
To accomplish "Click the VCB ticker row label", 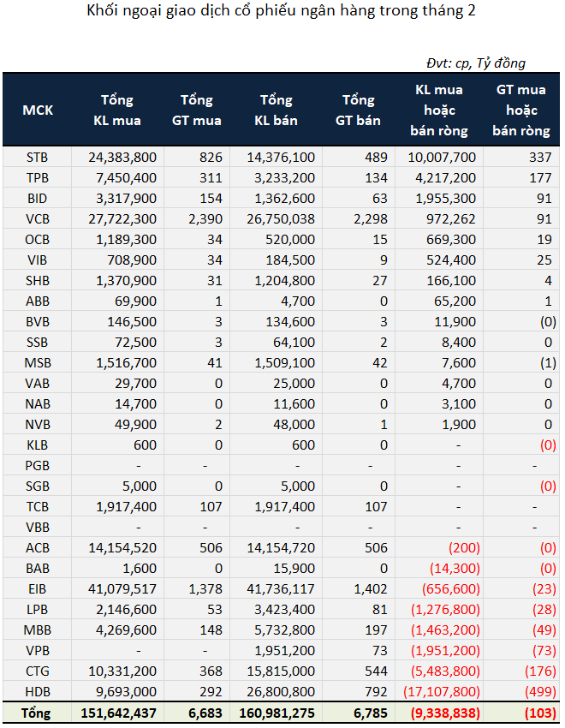I will pyautogui.click(x=38, y=218).
